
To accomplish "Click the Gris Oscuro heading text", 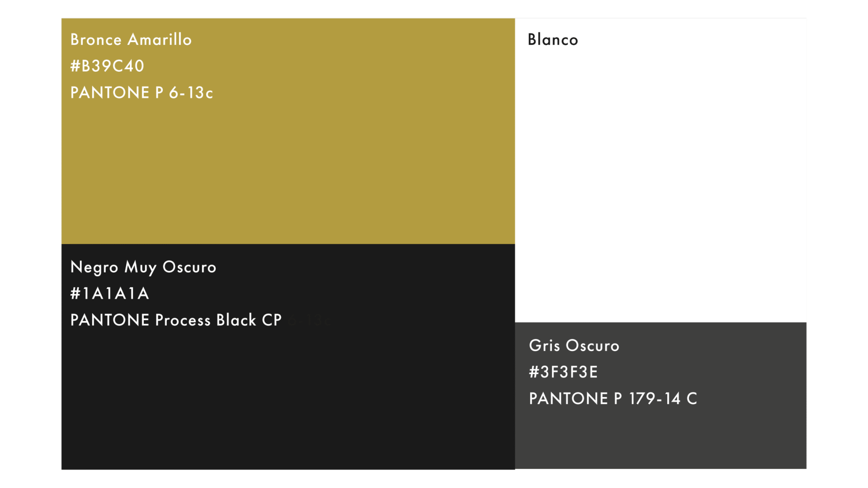I will click(x=574, y=346).
